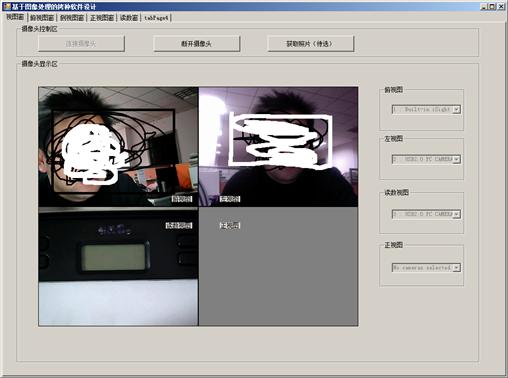Open the 正视图 'No cameras selected' dropdown

pos(426,267)
